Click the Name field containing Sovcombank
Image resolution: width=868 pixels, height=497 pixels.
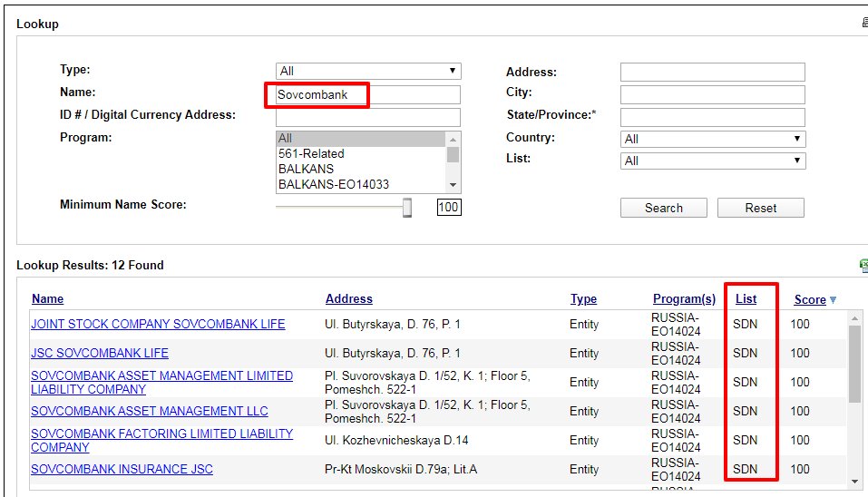tap(367, 94)
